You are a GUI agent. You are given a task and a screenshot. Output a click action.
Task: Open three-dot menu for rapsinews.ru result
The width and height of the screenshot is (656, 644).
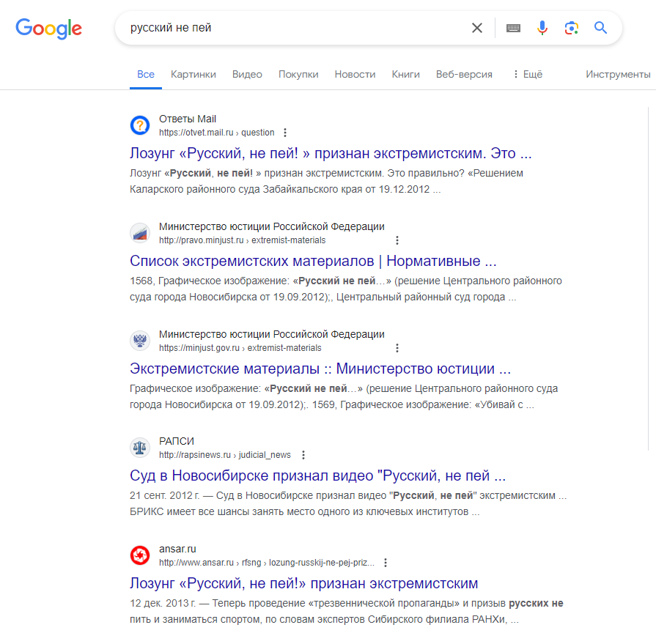click(303, 454)
